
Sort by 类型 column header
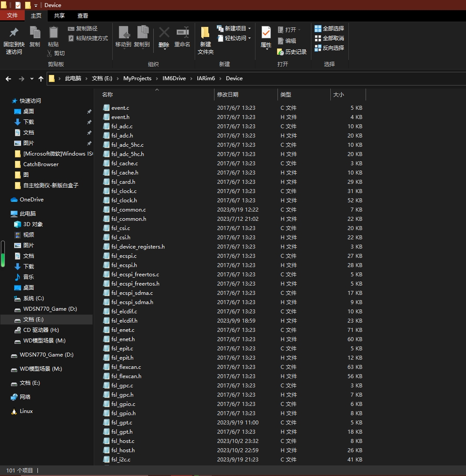(304, 94)
